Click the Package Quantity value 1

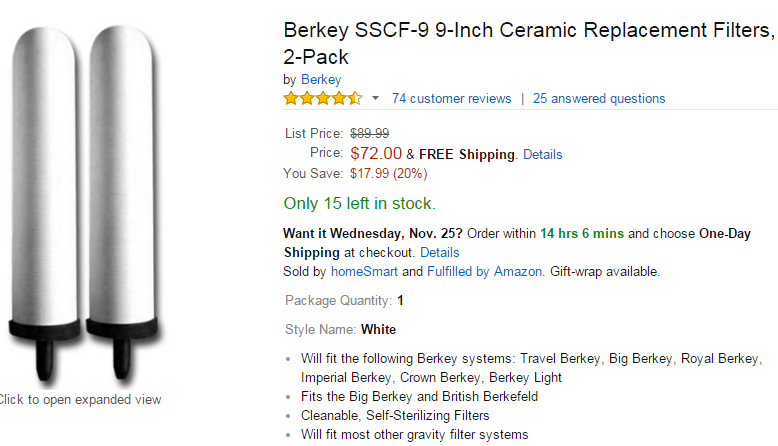click(400, 301)
